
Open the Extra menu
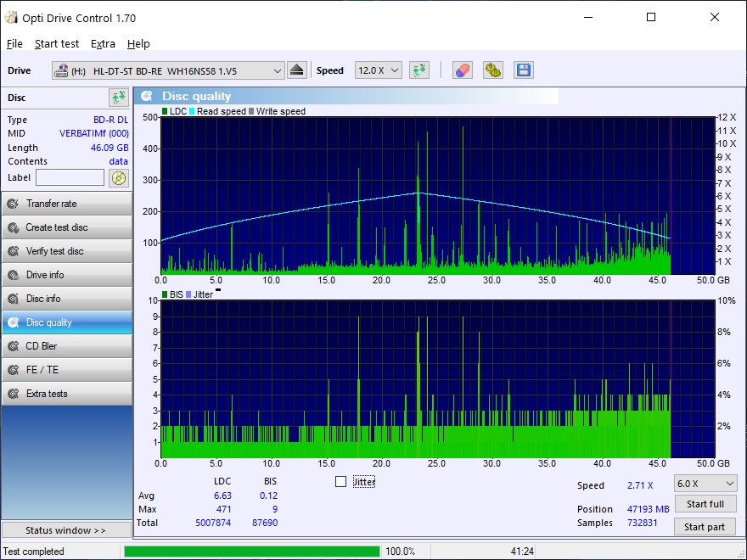pyautogui.click(x=103, y=43)
